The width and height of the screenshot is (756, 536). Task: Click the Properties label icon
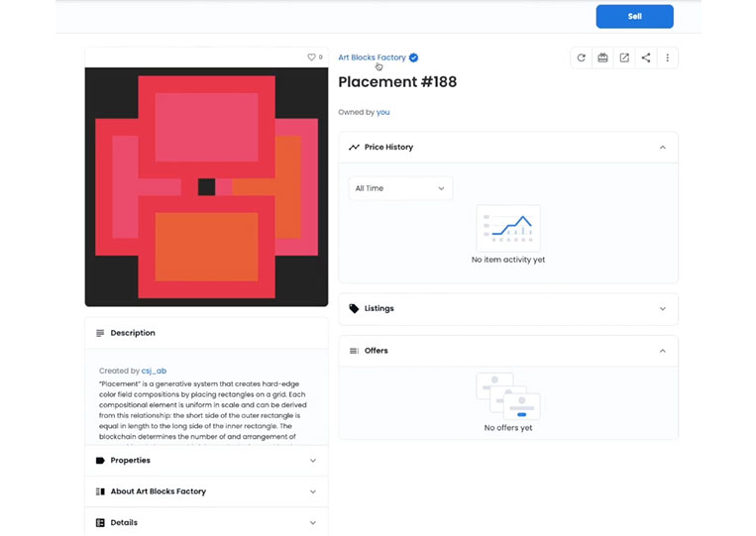coord(100,461)
